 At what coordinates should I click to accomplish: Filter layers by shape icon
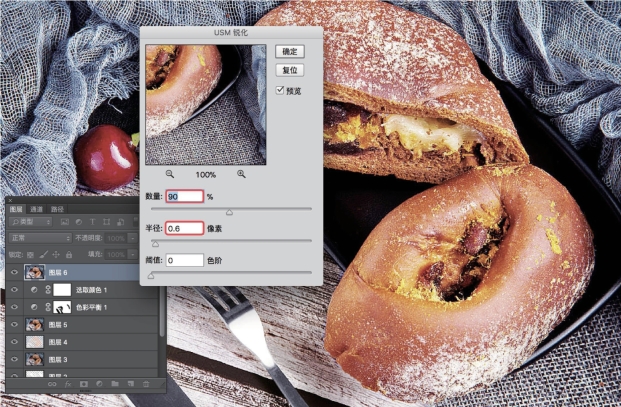click(107, 222)
